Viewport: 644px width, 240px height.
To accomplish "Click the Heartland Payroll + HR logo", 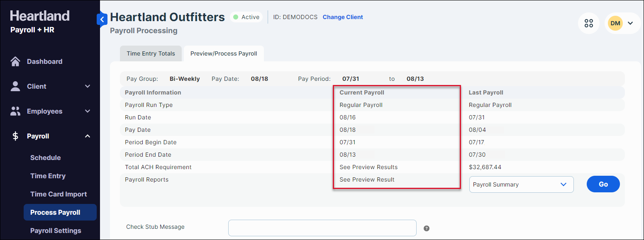I will coord(40,22).
